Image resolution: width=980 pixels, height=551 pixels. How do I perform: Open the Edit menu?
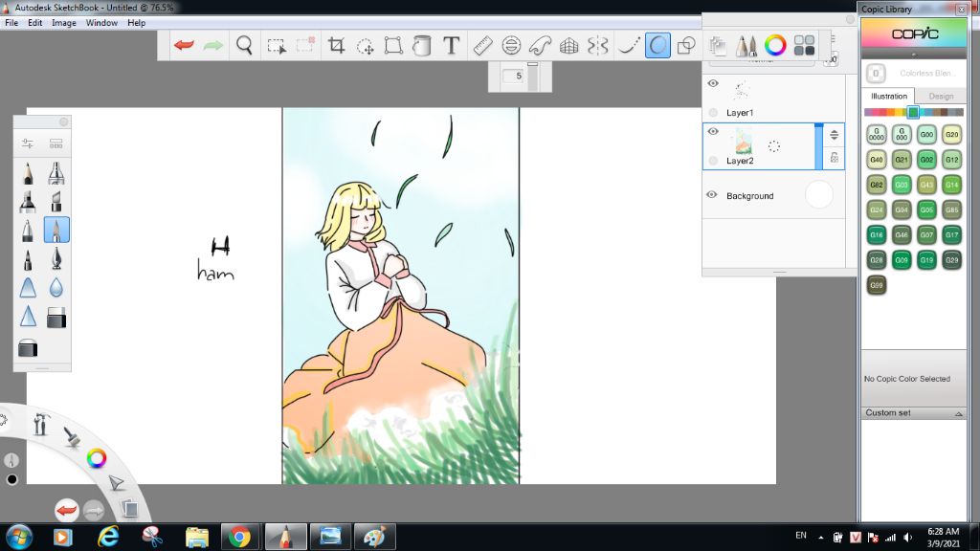(35, 23)
